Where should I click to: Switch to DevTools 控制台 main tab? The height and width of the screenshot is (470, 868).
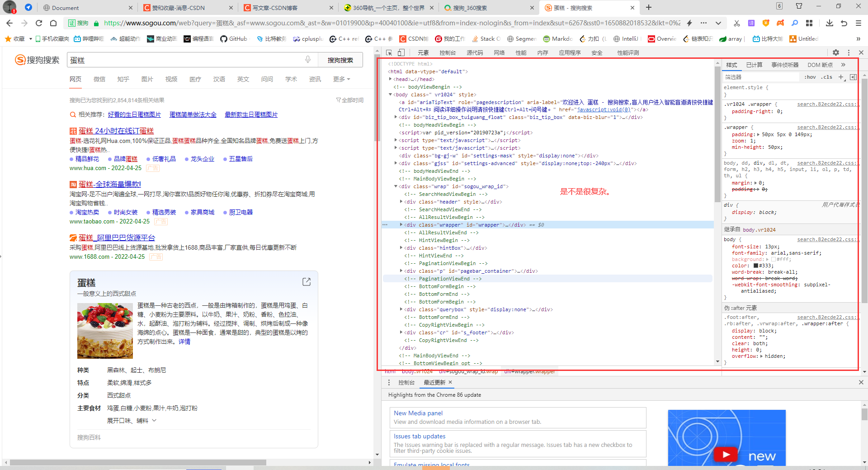[448, 53]
